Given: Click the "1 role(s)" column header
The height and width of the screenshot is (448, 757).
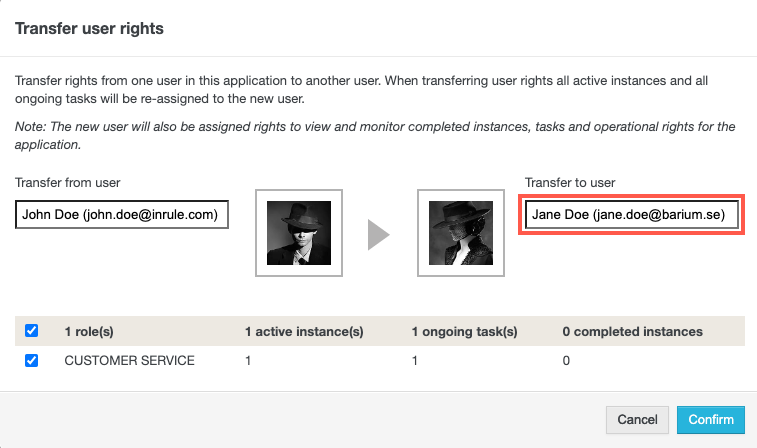Looking at the screenshot, I should tap(95, 331).
